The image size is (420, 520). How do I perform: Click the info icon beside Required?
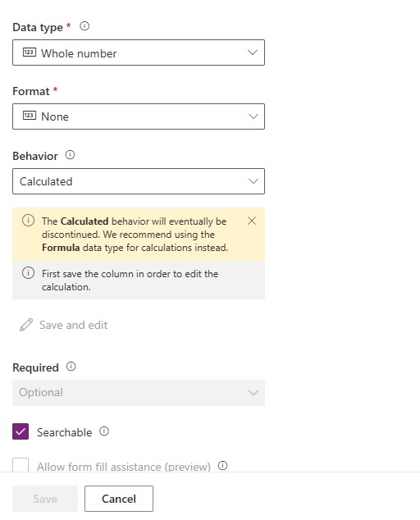tap(71, 367)
